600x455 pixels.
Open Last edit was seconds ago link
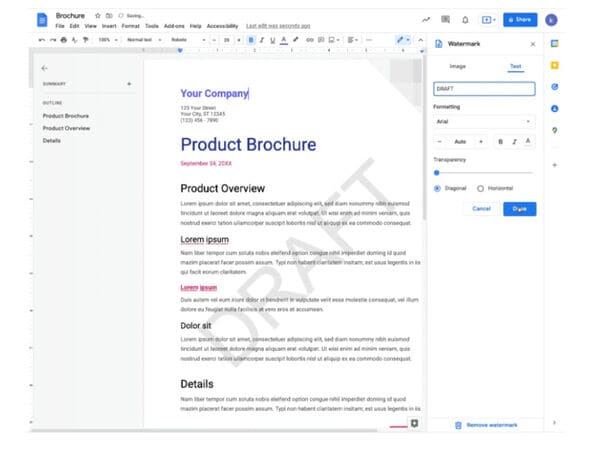click(278, 26)
